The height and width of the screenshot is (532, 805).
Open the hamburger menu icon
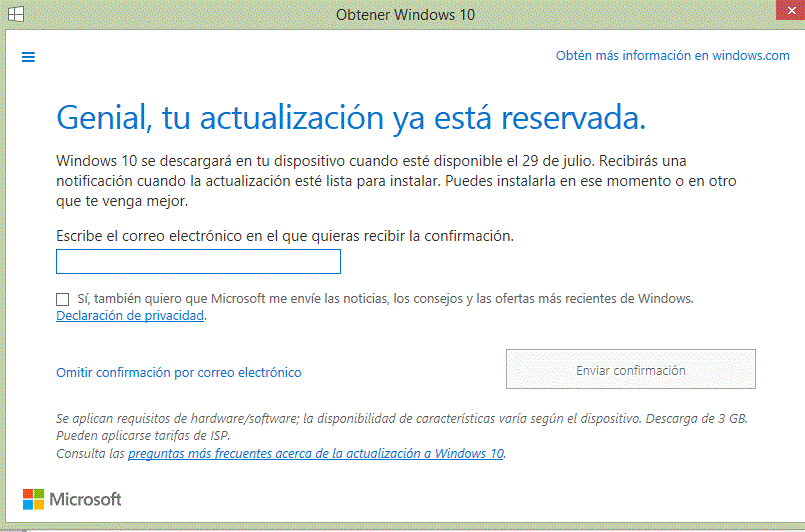point(28,57)
